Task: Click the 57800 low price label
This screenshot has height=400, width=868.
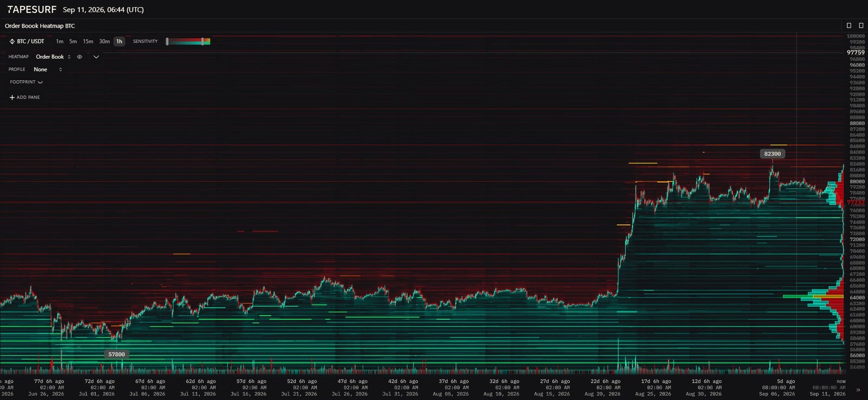Action: click(117, 354)
